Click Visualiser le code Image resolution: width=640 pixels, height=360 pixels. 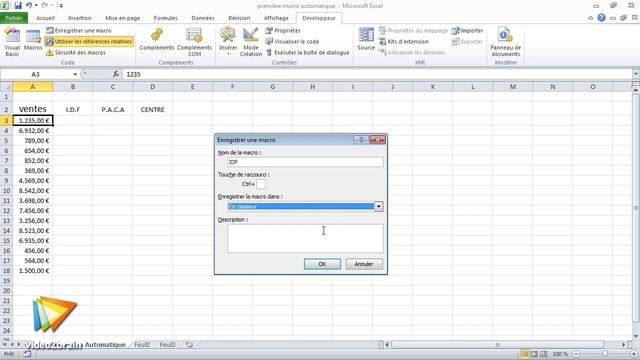[292, 42]
